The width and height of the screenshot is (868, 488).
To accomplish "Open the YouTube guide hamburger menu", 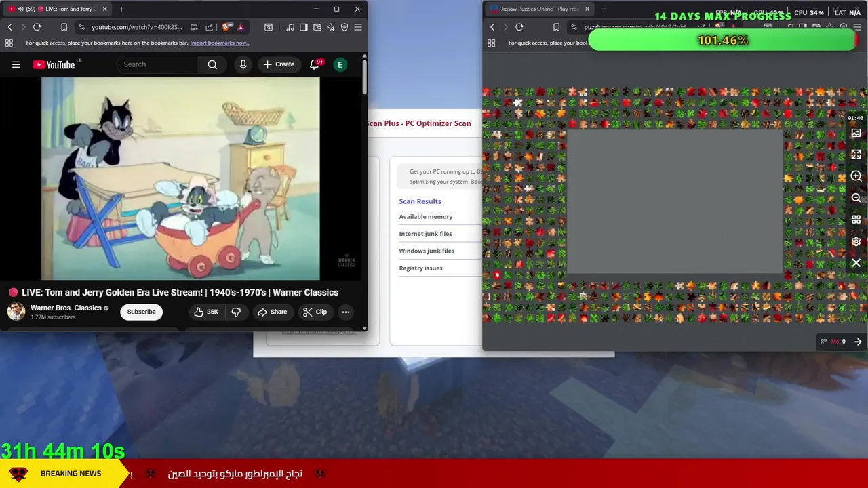I will point(16,64).
